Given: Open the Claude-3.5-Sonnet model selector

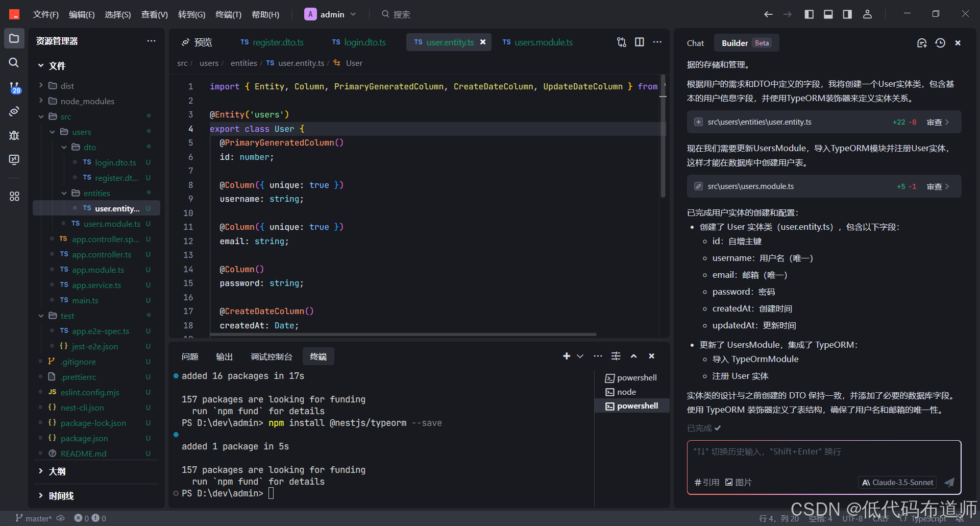Looking at the screenshot, I should (x=897, y=482).
